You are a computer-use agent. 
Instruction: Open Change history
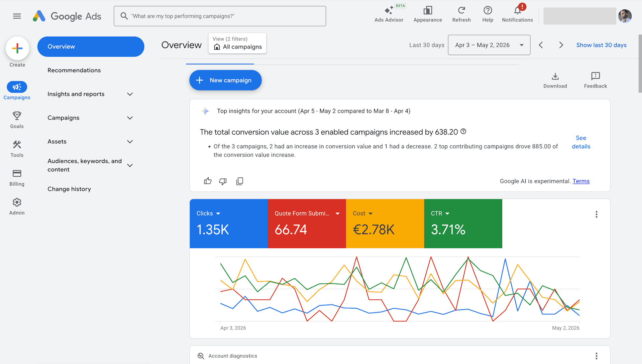(x=69, y=189)
